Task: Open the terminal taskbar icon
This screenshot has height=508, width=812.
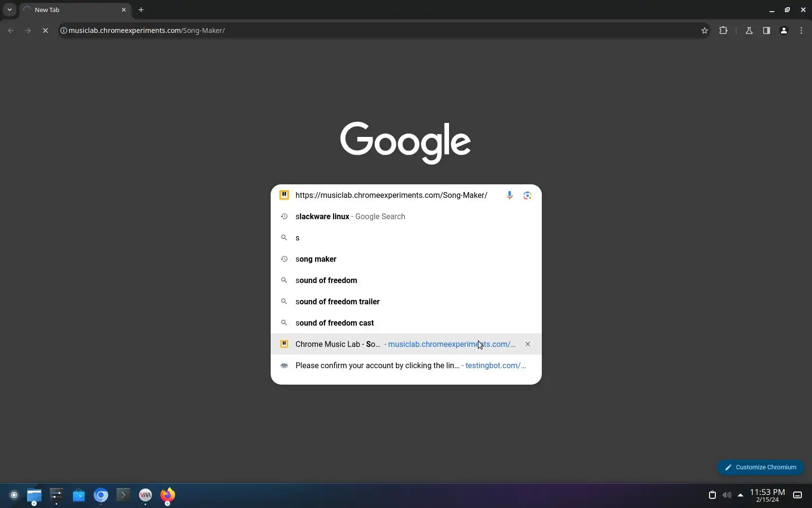Action: [x=123, y=495]
